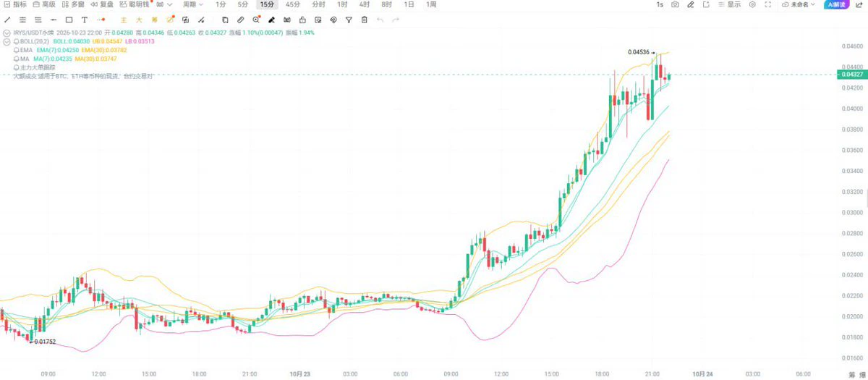868x380 pixels.
Task: Switch to 1分 timeframe
Action: (x=221, y=4)
